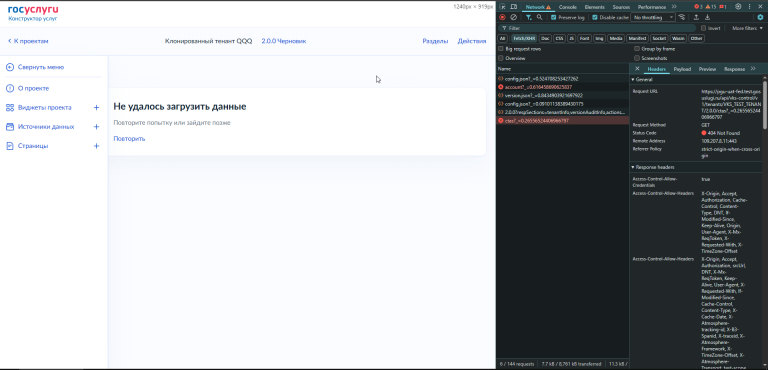Toggle the Preserve log checkbox
Image resolution: width=768 pixels, height=370 pixels.
click(x=553, y=17)
